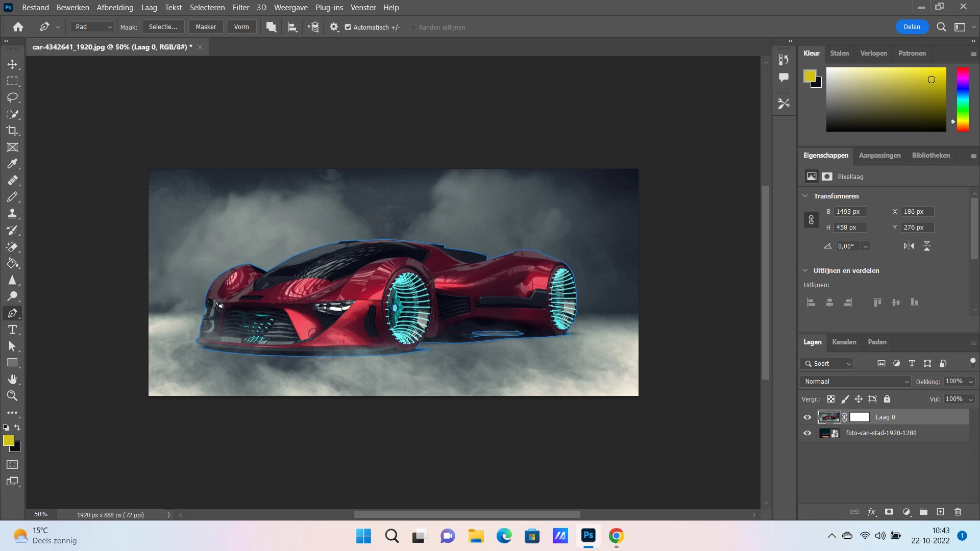Switch to the Kanalen tab
Image resolution: width=980 pixels, height=551 pixels.
[x=844, y=342]
